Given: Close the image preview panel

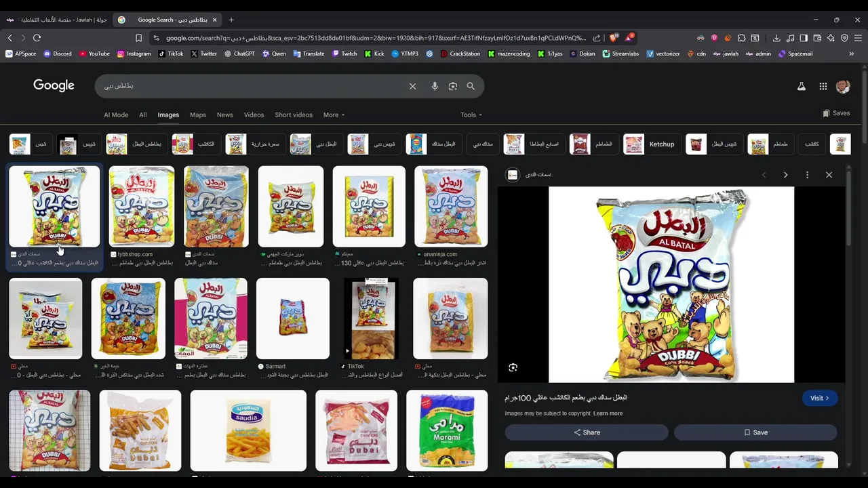Looking at the screenshot, I should (829, 175).
